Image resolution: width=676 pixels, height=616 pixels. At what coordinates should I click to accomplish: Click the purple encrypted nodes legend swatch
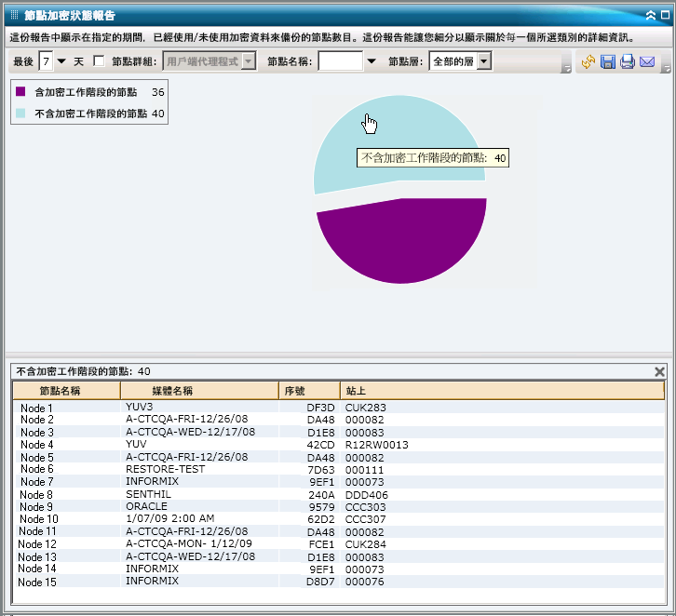pyautogui.click(x=21, y=92)
